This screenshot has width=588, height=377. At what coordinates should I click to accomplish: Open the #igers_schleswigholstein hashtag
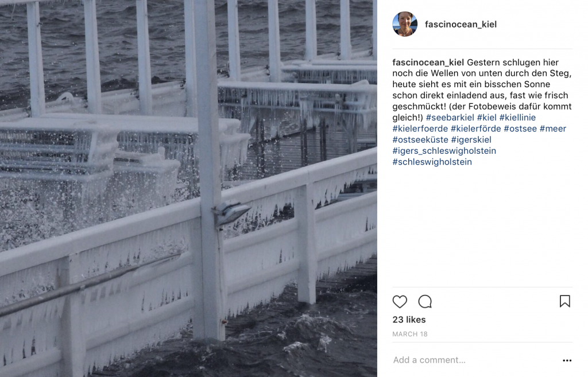(444, 151)
